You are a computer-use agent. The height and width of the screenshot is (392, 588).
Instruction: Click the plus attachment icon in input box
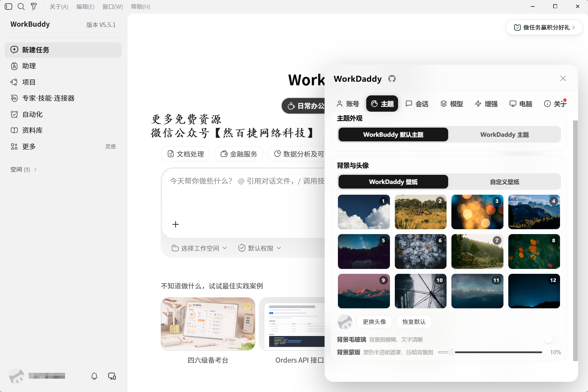coord(176,224)
